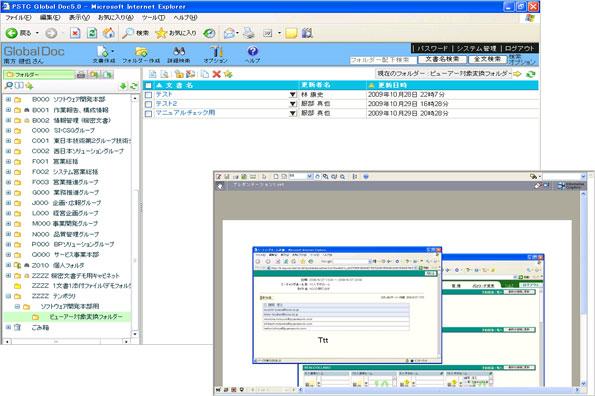Click the green refresh icon above folder tree
The image size is (595, 396).
(134, 86)
